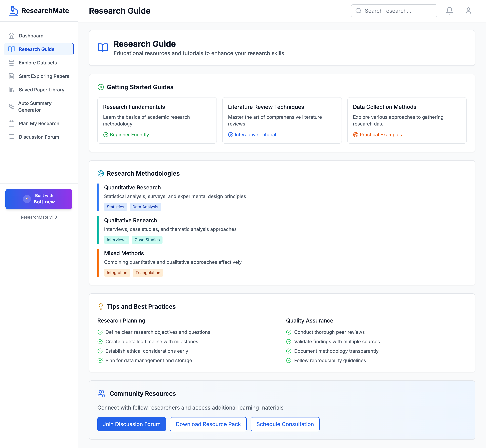Click the Explore Datasets database icon
The image size is (486, 448).
click(x=11, y=63)
